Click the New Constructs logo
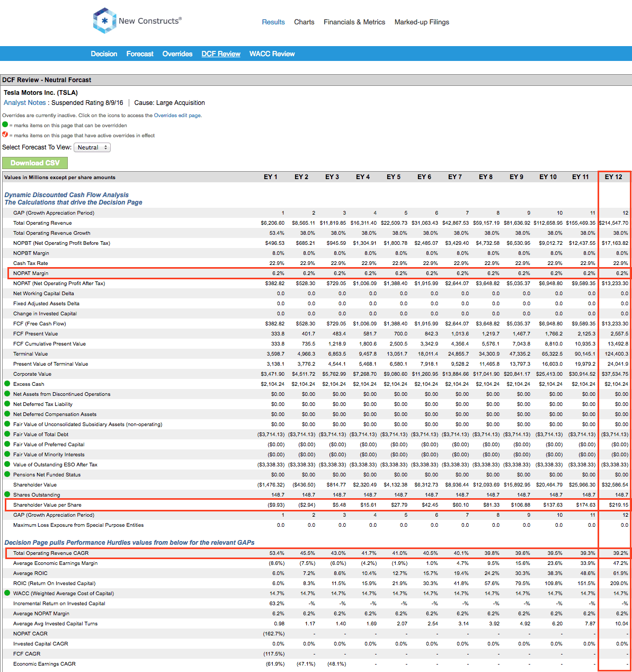Screen dimensions: 632x672 point(137,21)
